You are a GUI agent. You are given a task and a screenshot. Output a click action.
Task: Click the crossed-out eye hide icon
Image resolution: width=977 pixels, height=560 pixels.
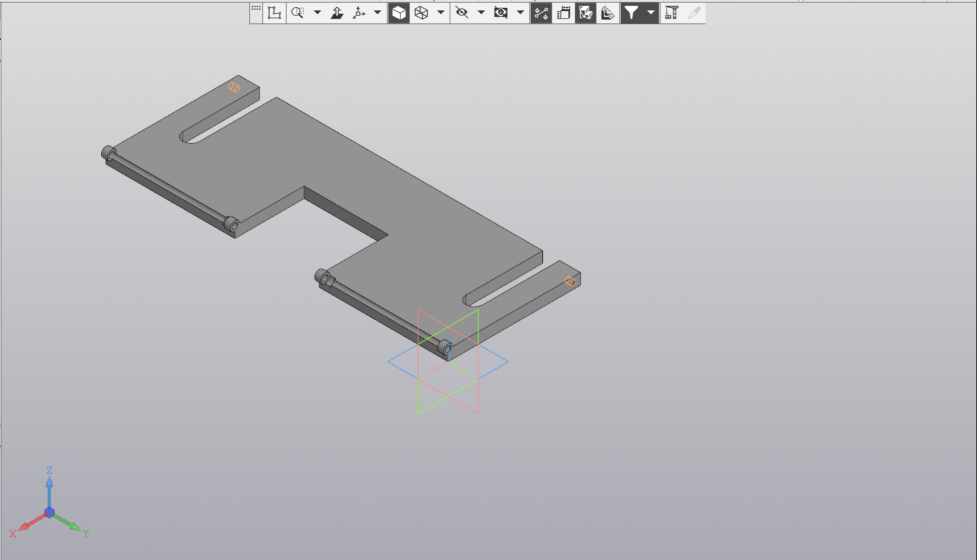[x=462, y=12]
